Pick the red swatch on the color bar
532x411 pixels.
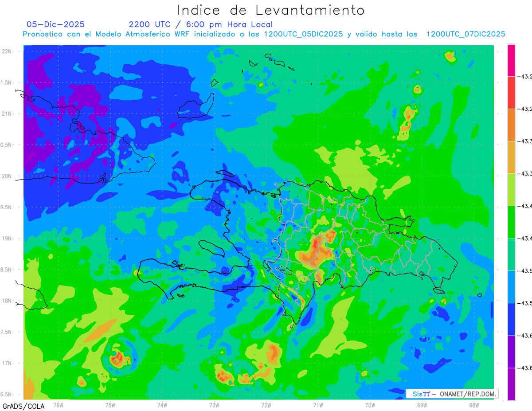(511, 93)
